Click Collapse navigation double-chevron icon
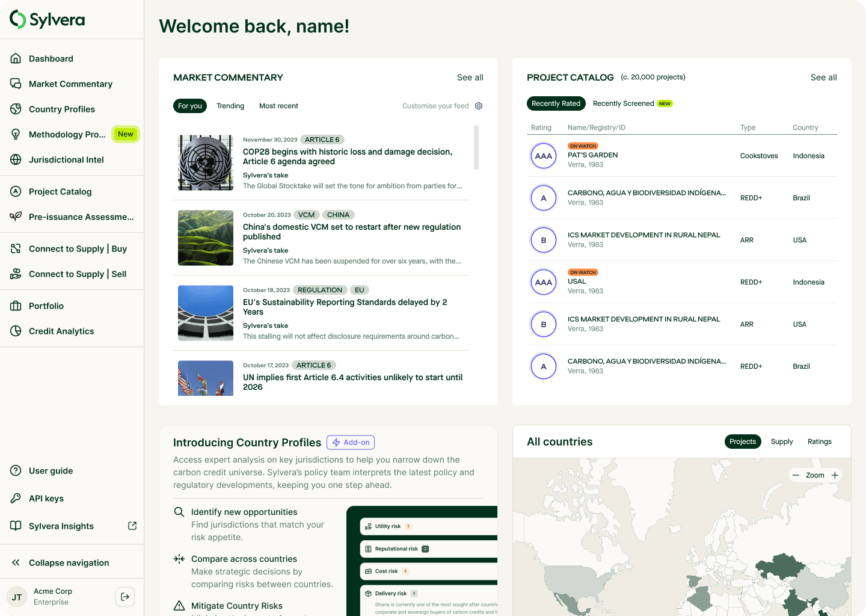Screen dimensions: 866x616 tap(16, 562)
